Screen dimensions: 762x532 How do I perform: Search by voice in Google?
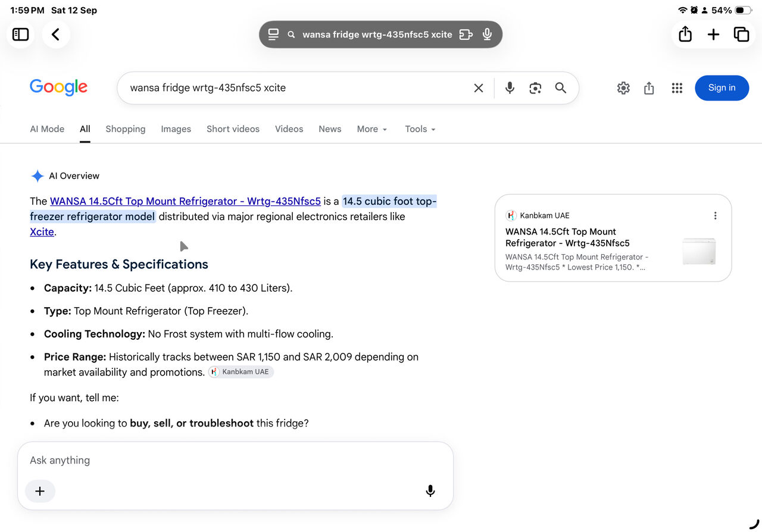point(510,88)
